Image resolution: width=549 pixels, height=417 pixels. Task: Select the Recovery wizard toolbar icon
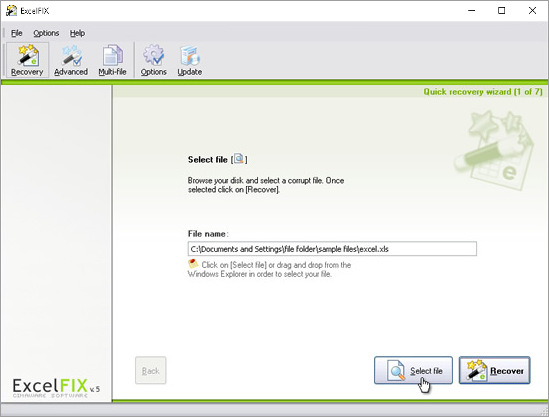(27, 60)
